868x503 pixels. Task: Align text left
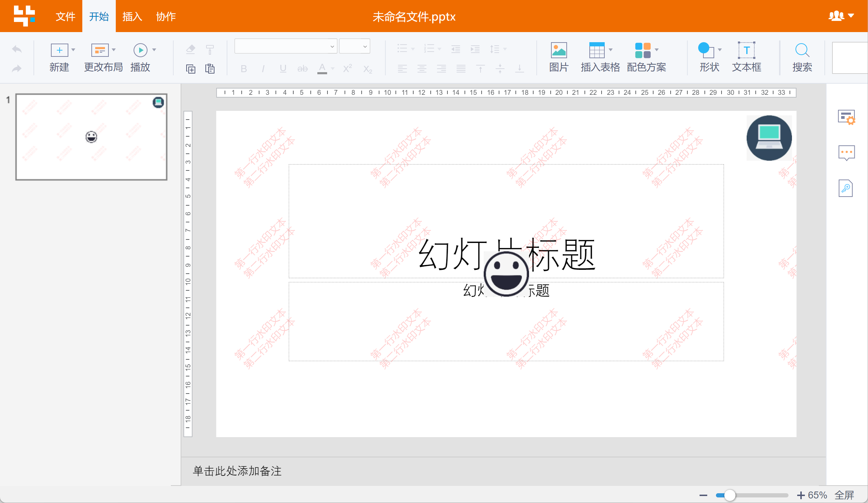click(402, 69)
